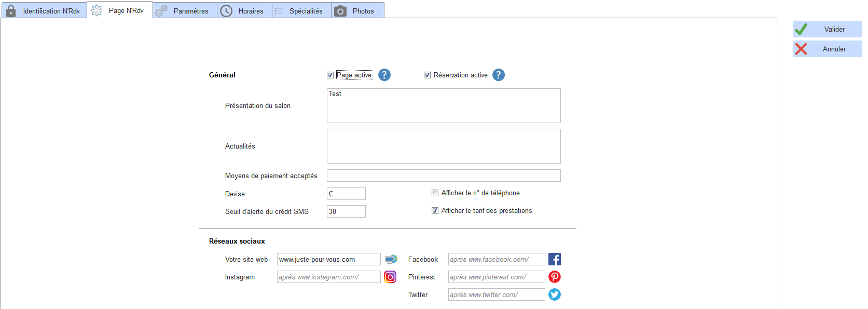
Task: Confirm changes with Valider
Action: [828, 29]
